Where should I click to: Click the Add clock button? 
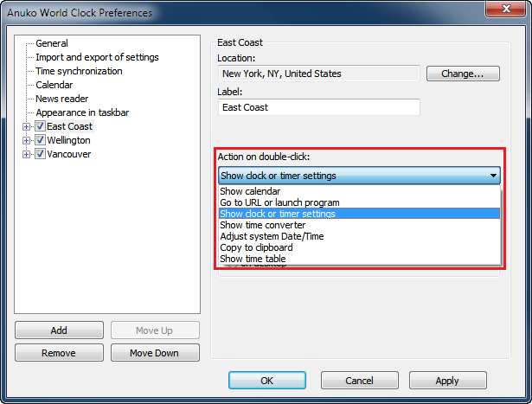(59, 330)
